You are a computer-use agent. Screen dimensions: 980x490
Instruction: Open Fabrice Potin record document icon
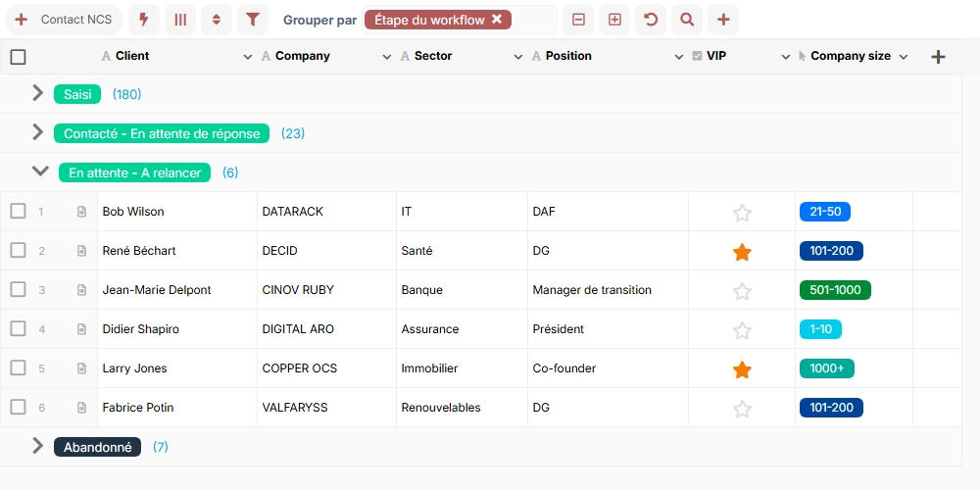[82, 408]
